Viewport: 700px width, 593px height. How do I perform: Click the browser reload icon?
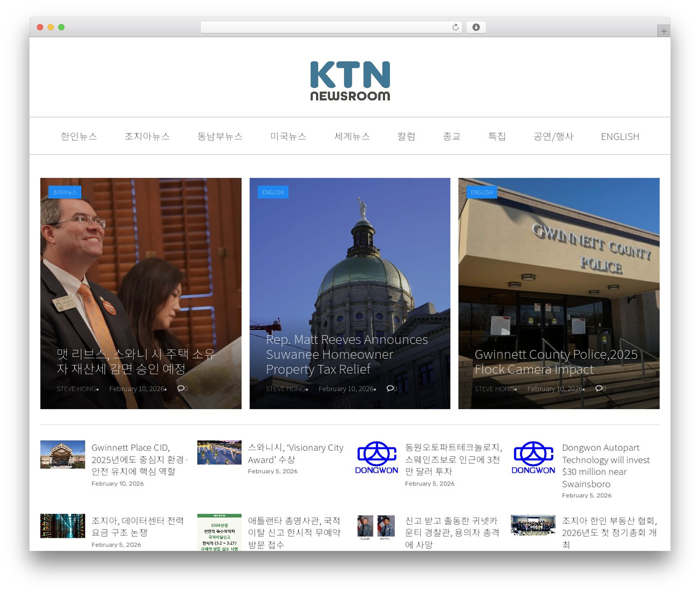(455, 27)
